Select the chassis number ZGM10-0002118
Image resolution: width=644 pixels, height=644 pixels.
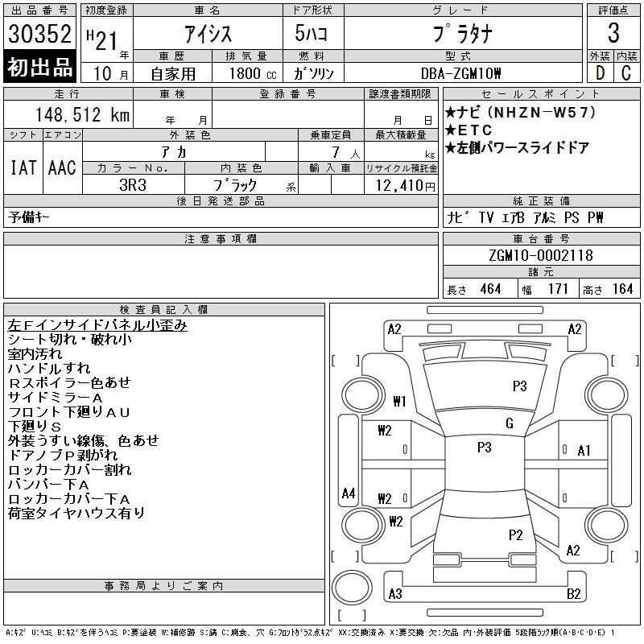[541, 255]
